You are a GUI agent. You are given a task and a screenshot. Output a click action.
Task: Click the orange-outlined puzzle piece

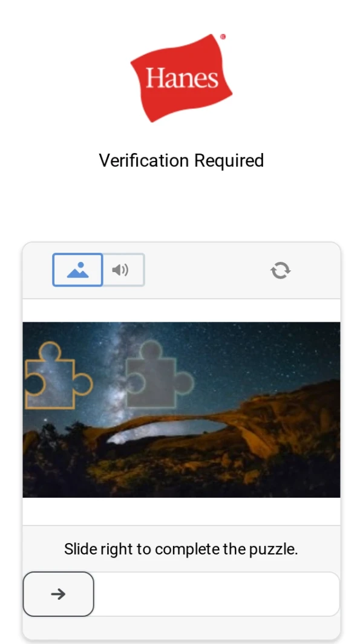[58, 376]
